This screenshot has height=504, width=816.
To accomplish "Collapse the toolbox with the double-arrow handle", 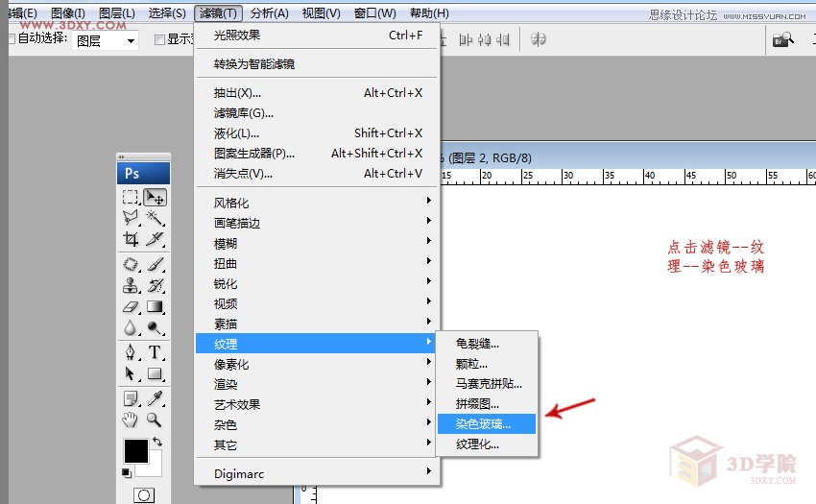I will [x=121, y=156].
